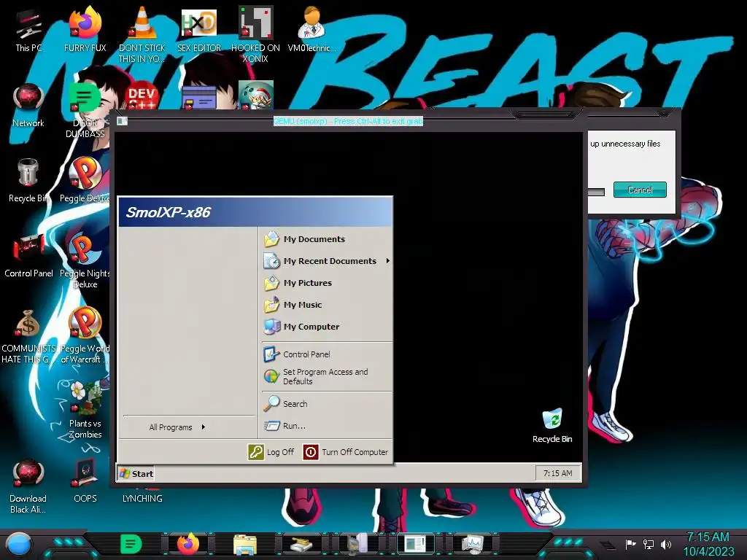747x560 pixels.
Task: Launch Peggle Deluxe from desktop
Action: pyautogui.click(x=85, y=180)
